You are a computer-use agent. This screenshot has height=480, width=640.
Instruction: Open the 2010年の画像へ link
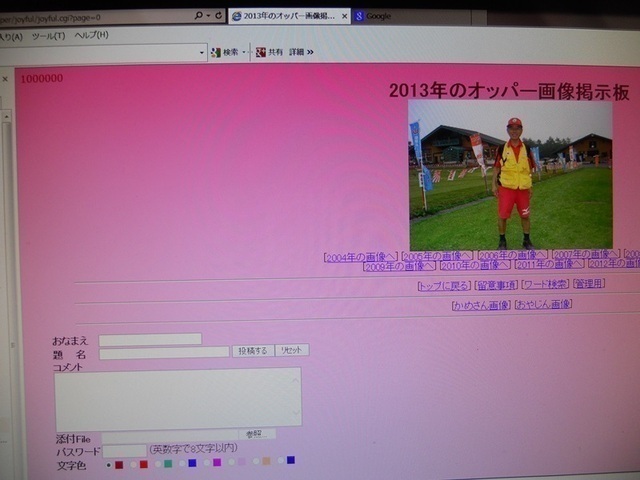(x=475, y=265)
